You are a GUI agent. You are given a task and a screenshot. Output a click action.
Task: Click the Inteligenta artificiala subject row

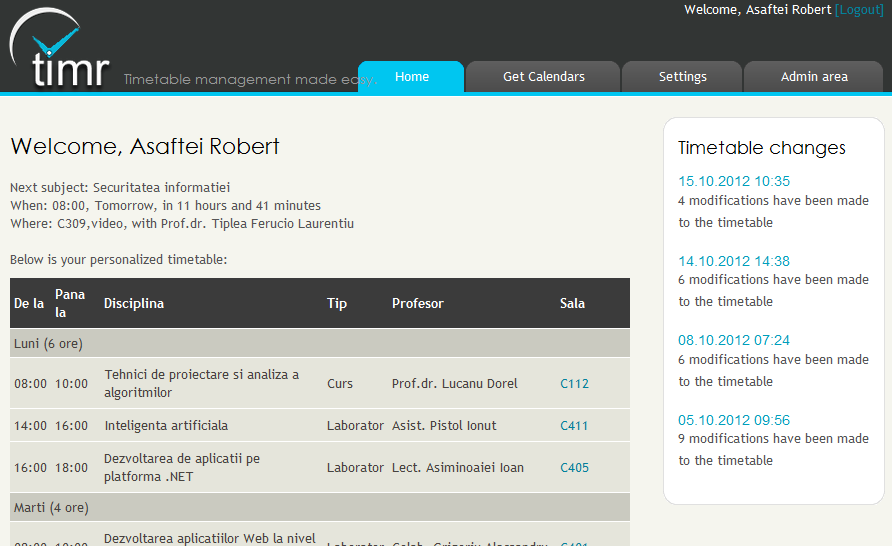166,426
